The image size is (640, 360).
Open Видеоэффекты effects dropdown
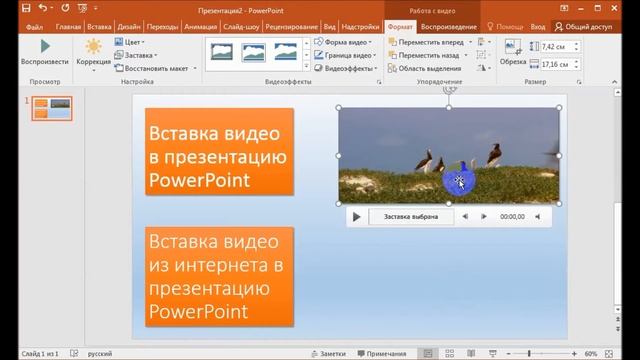tap(346, 69)
